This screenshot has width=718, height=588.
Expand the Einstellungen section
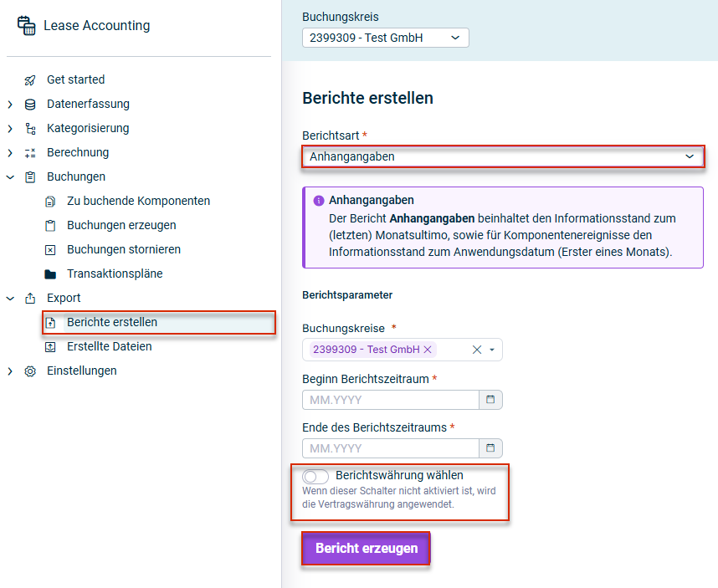(x=10, y=371)
